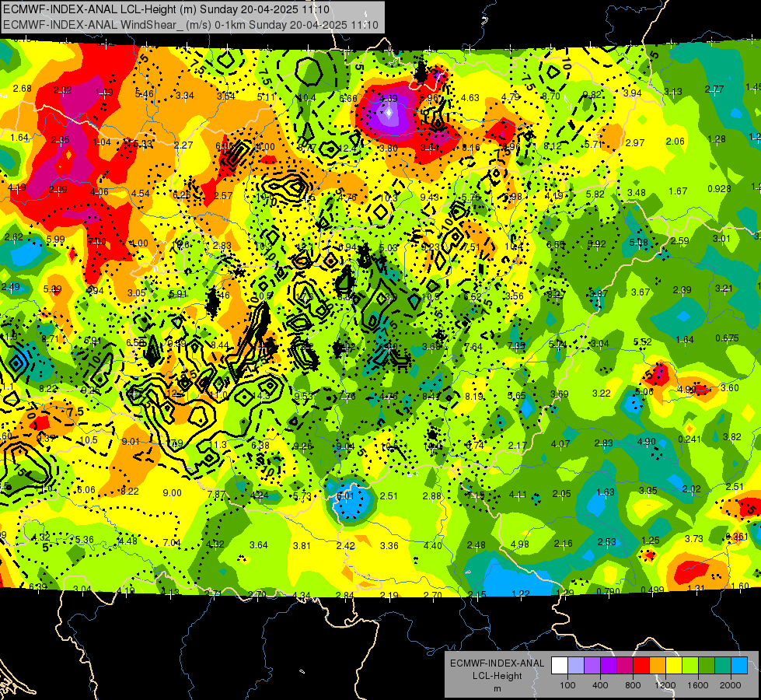Click the map value 3.36

pyautogui.click(x=389, y=545)
